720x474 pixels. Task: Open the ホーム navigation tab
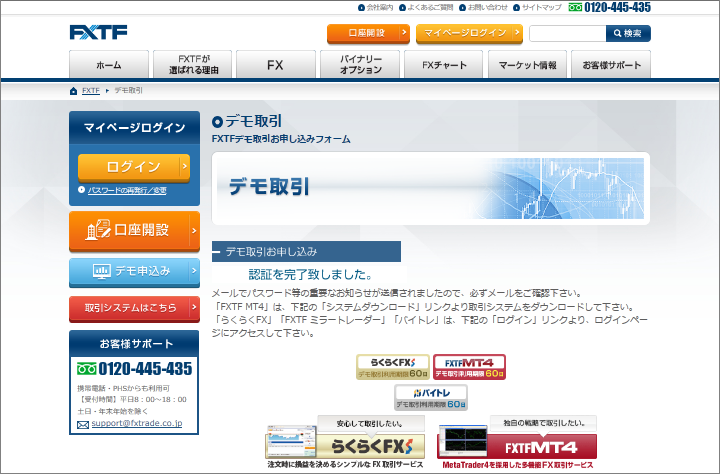109,64
